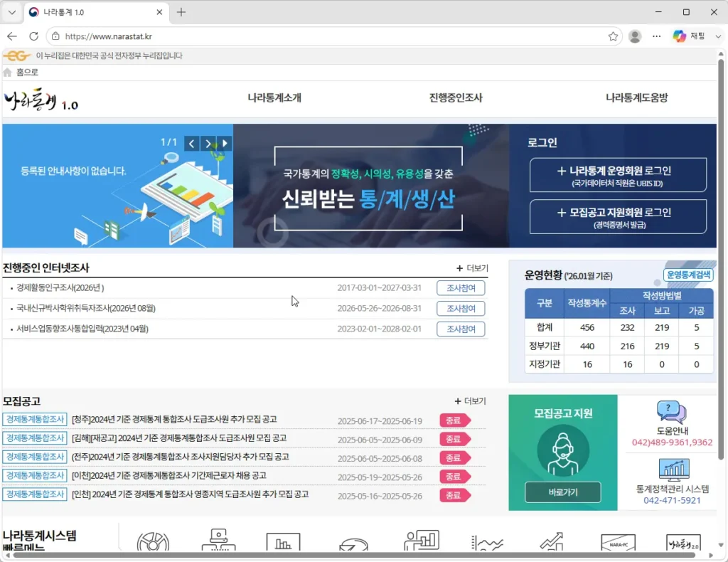Viewport: 728px width, 562px height.
Task: Open the computer user quick menu icon
Action: [x=219, y=540]
